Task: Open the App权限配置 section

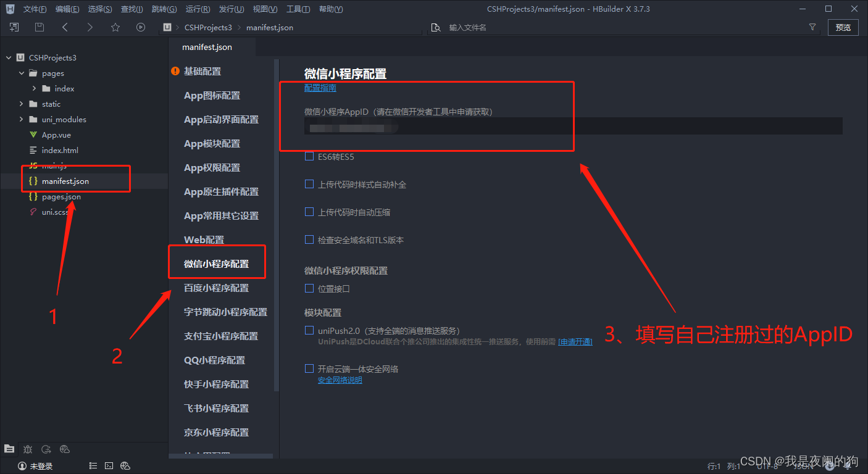Action: (x=212, y=167)
